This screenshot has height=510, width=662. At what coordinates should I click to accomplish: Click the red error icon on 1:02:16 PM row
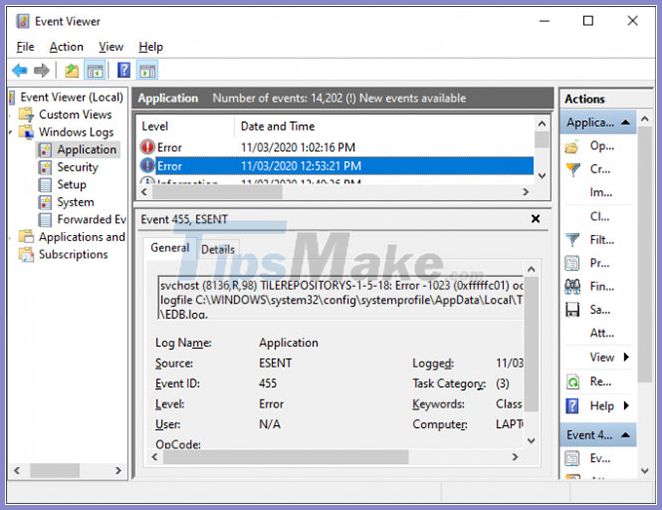[147, 147]
